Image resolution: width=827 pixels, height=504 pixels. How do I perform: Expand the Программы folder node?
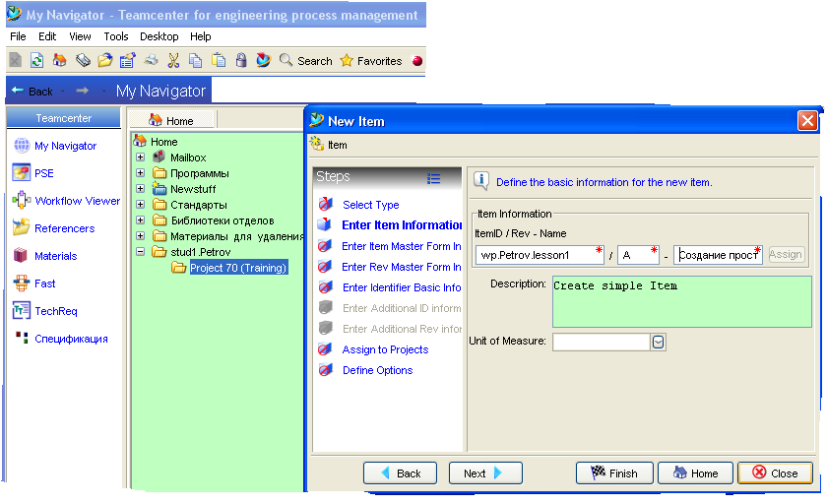click(x=140, y=172)
